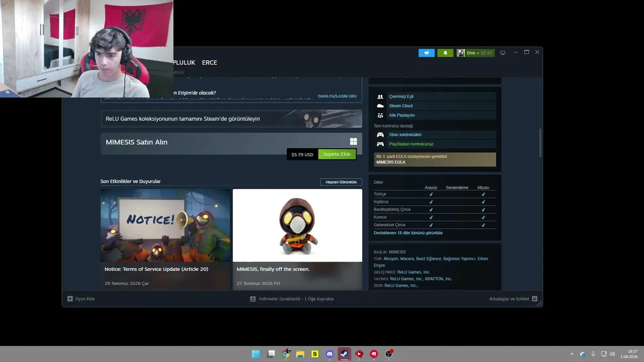Image resolution: width=644 pixels, height=362 pixels.
Task: Click the downloads icon in the Steam footer
Action: tap(253, 299)
